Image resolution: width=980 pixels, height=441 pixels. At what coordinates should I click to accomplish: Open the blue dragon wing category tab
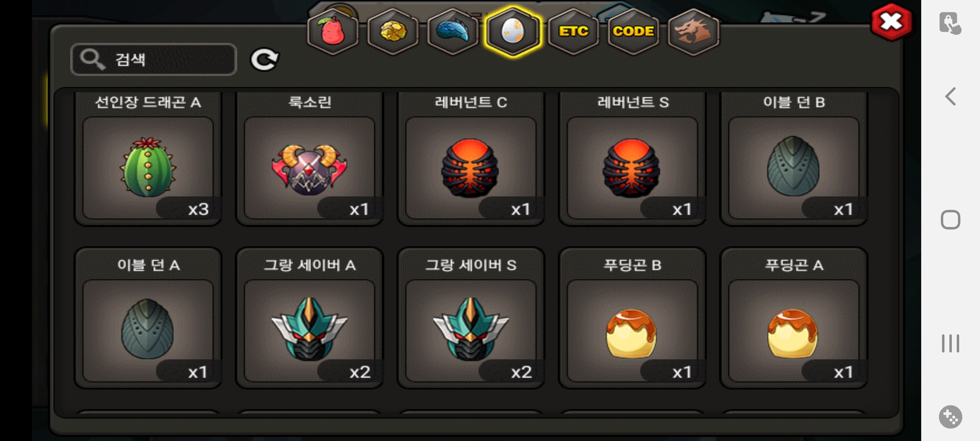tap(453, 31)
